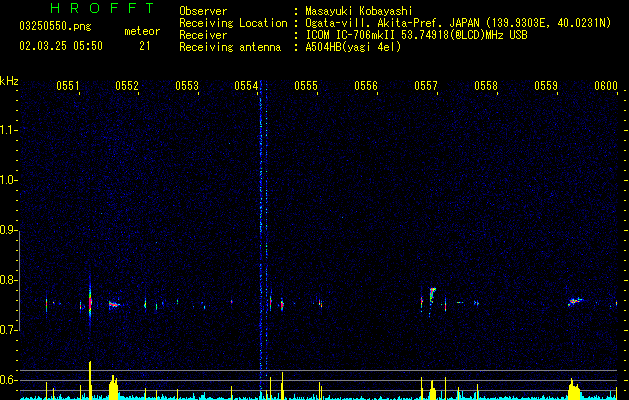Click the 0.7 kHz axis label
The image size is (629, 400).
pyautogui.click(x=8, y=330)
